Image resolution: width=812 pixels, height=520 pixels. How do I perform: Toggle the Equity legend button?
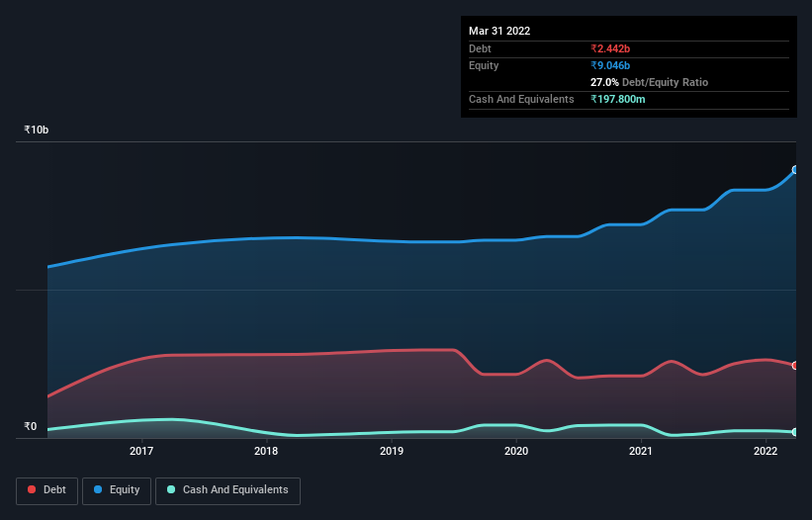point(117,490)
